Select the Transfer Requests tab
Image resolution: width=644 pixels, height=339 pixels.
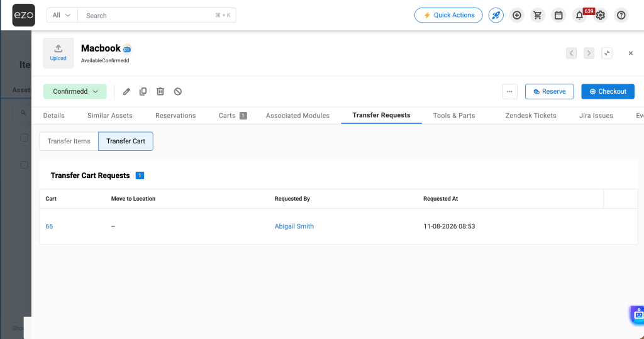pyautogui.click(x=381, y=115)
